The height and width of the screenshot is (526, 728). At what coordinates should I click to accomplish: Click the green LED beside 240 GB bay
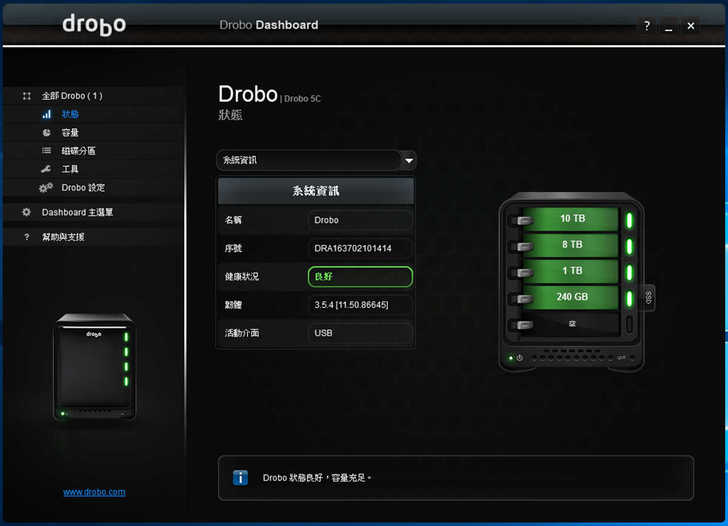click(630, 298)
